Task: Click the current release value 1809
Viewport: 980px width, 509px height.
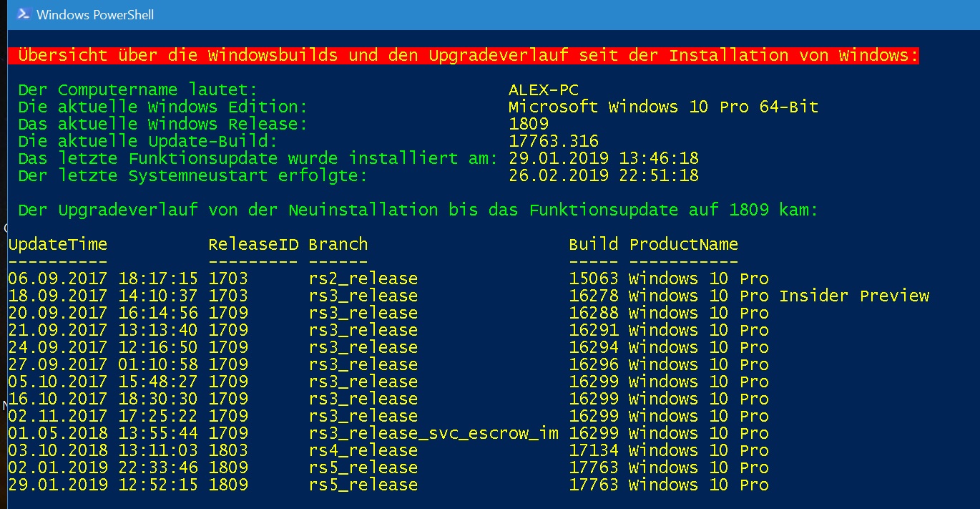Action: 529,124
